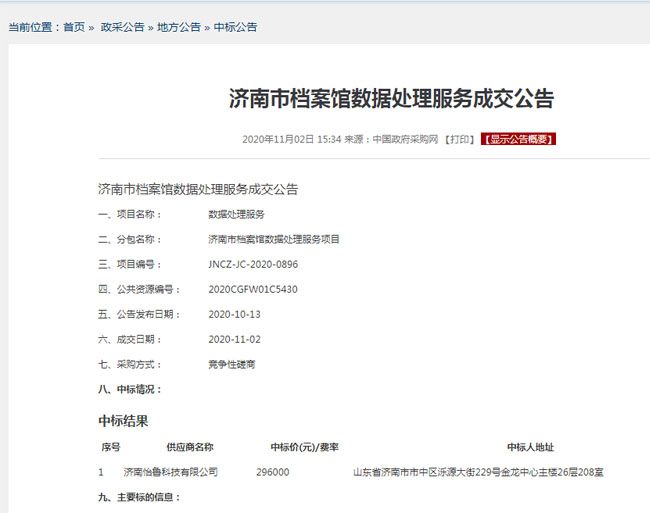Click the label 五、公告发布日期：
This screenshot has width=650, height=513.
coord(139,315)
